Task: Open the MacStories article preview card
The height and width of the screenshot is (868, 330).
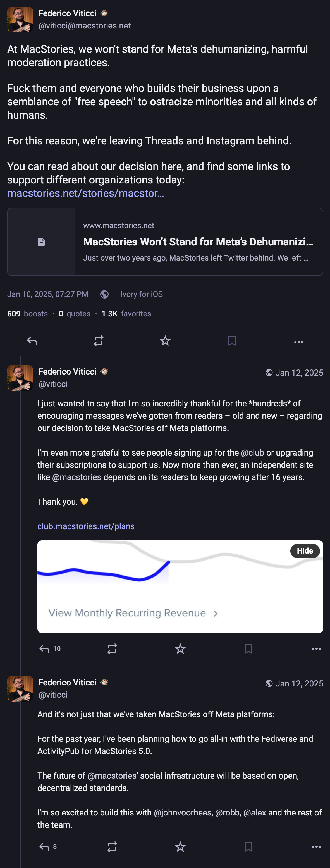Action: click(x=165, y=242)
